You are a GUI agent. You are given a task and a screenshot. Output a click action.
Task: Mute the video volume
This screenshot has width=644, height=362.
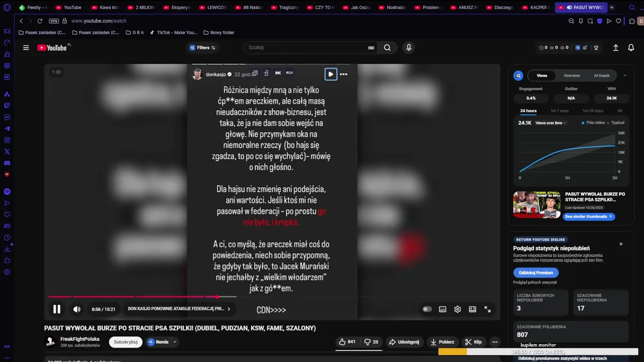click(x=76, y=309)
